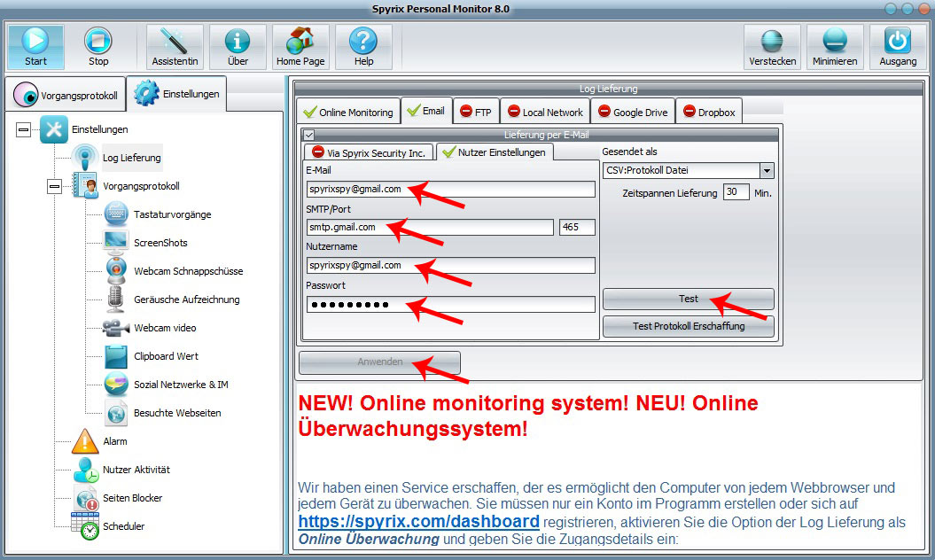This screenshot has height=560, width=935.
Task: Open Tastaturvorgänge settings
Action: coord(172,214)
